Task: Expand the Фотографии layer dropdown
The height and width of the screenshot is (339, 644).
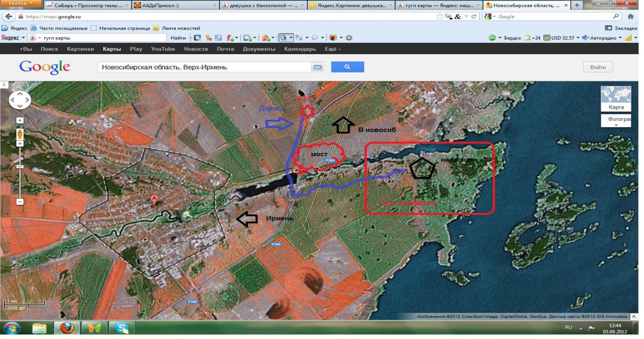Action: (x=616, y=121)
